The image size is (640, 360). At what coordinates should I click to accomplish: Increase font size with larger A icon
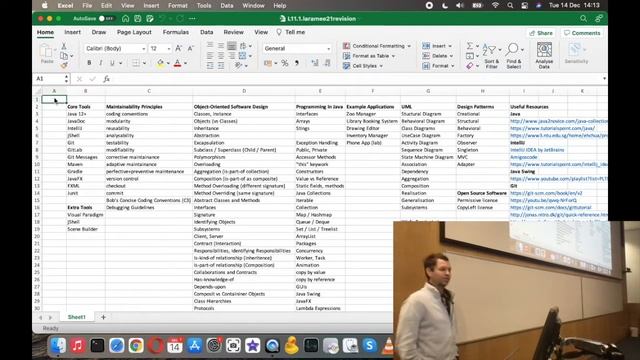click(178, 48)
